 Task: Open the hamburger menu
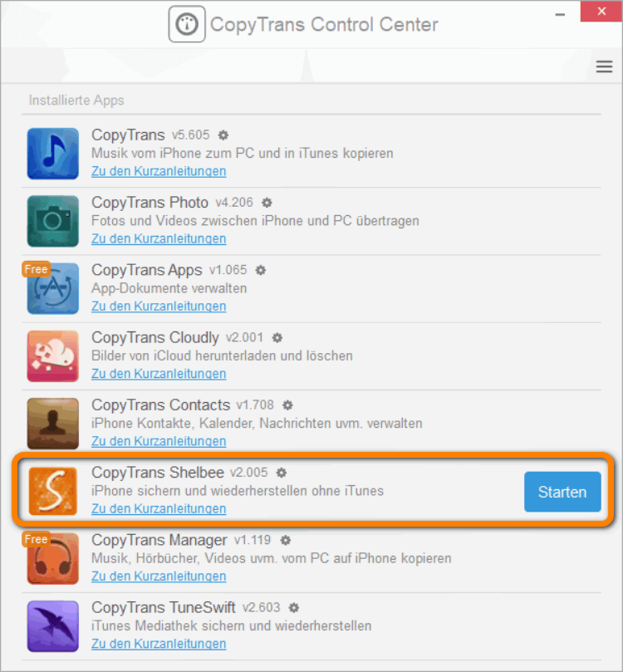pos(604,67)
